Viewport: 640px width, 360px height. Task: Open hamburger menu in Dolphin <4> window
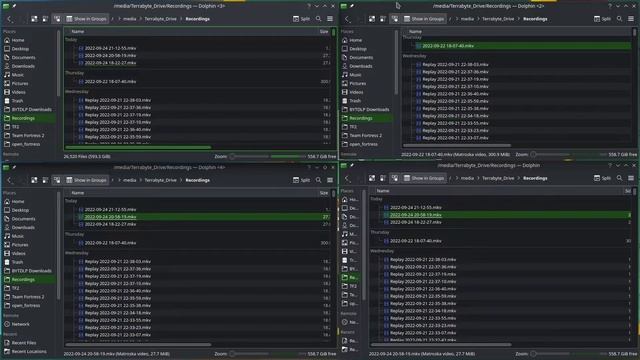pyautogui.click(x=330, y=180)
